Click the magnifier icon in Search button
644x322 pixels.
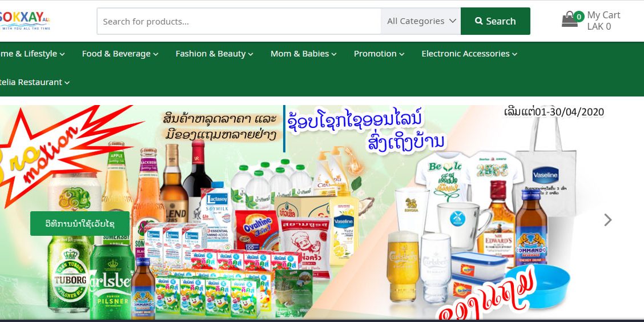pyautogui.click(x=479, y=21)
